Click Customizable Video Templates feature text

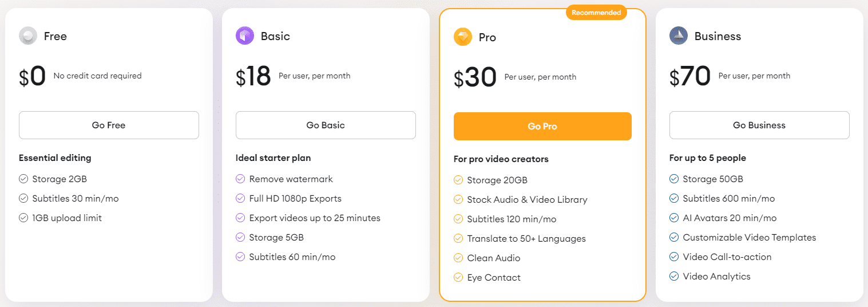(x=750, y=238)
